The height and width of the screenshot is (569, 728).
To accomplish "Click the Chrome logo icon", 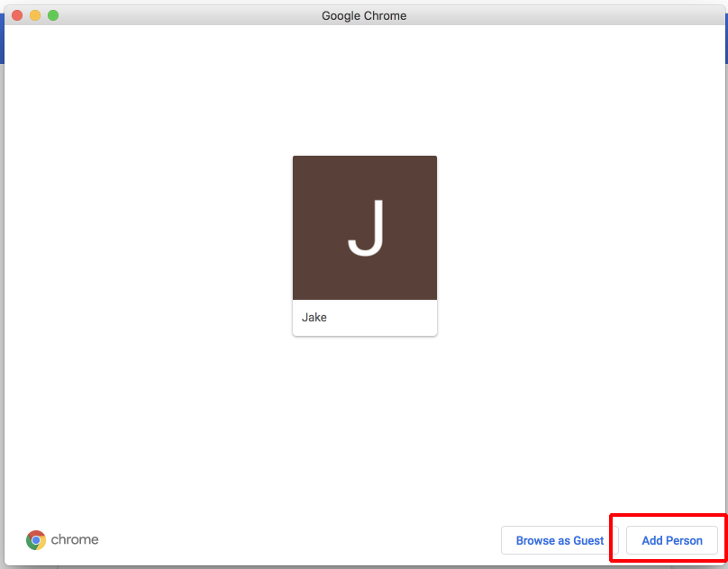I will coord(36,540).
